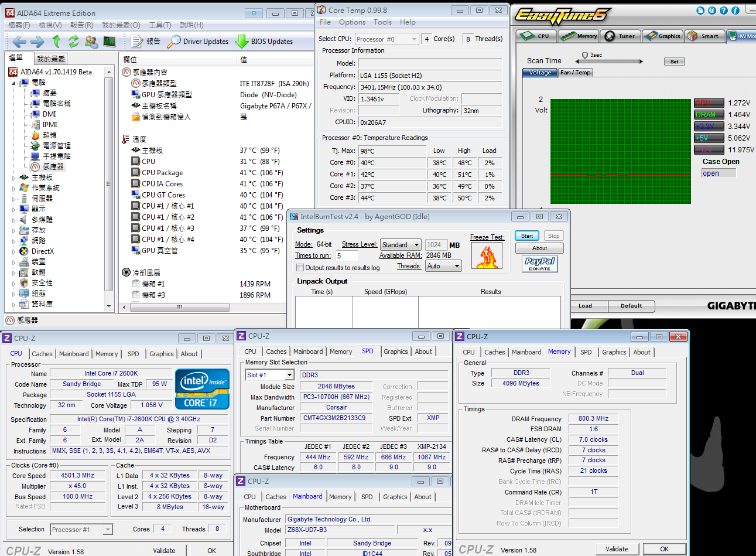The image size is (756, 556).
Task: Open the AIDA64 green monitor graph icon
Action: point(110,42)
